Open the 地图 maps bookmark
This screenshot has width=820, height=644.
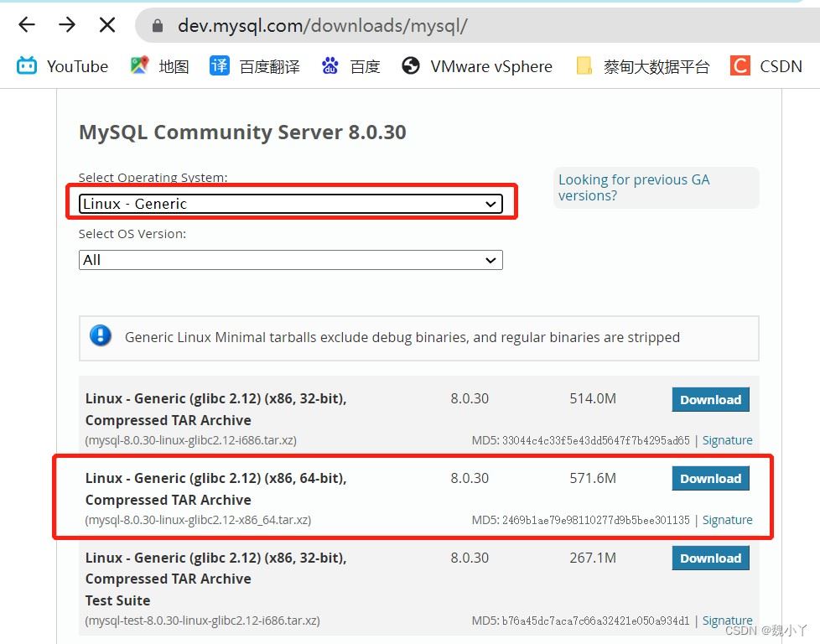160,66
